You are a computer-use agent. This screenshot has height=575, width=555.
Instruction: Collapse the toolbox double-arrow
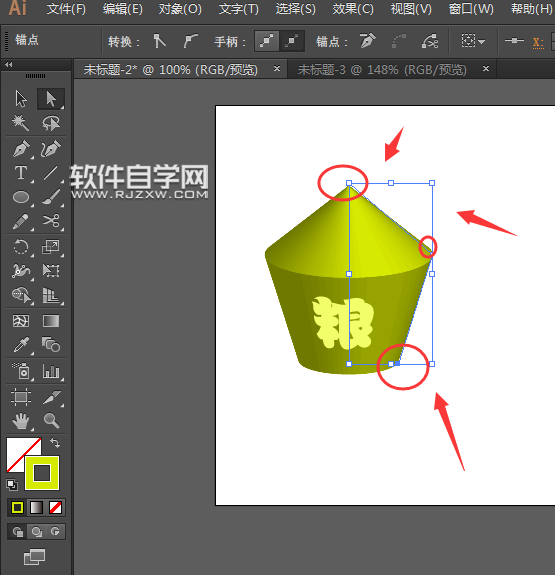(x=9, y=65)
